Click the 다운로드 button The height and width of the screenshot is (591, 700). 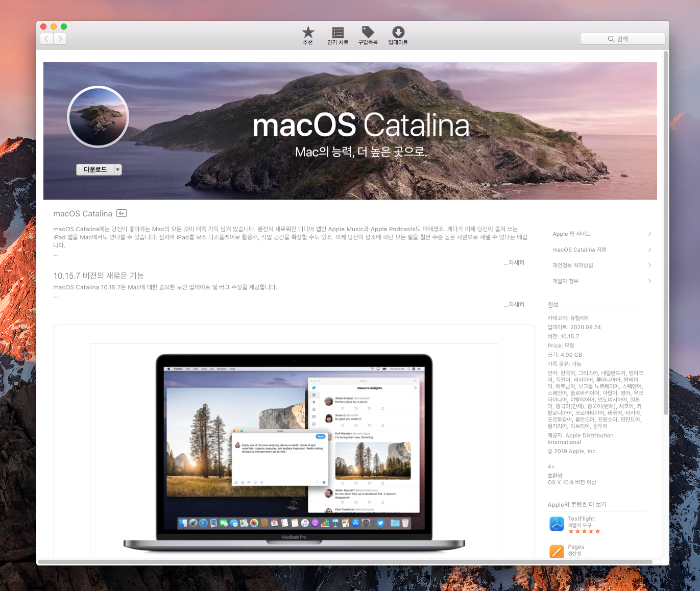pyautogui.click(x=95, y=169)
